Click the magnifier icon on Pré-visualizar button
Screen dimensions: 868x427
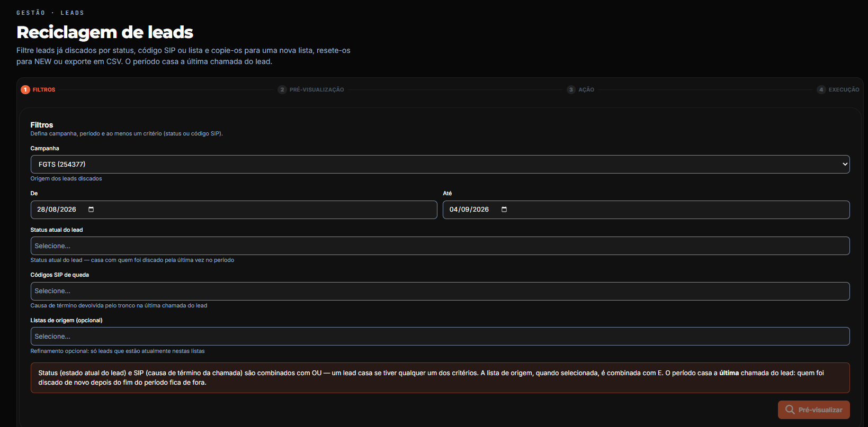[x=790, y=410]
